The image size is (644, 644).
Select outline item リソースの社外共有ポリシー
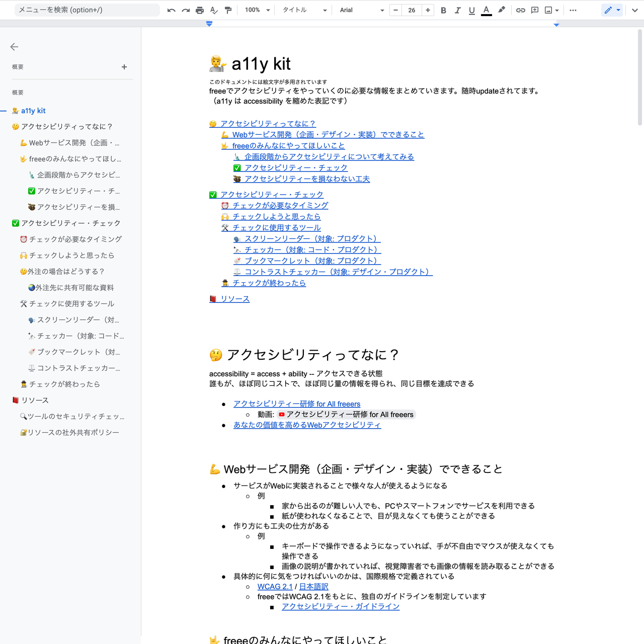(69, 433)
